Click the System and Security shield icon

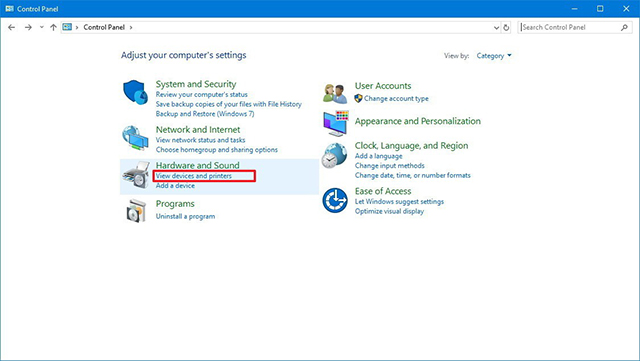(x=136, y=92)
